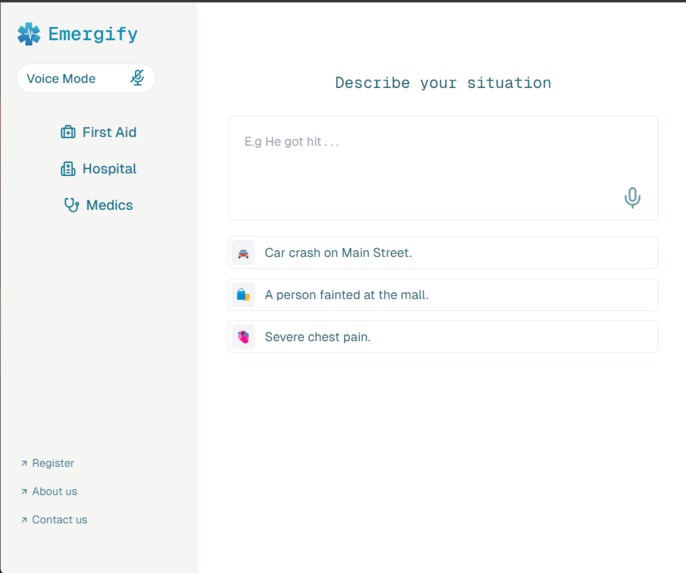
Task: Click the 'Describe your situation' heading
Action: tap(443, 83)
